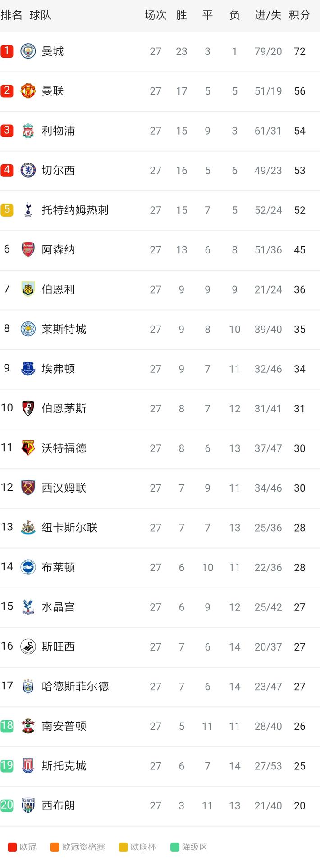Click the Chelsea club crest
320x868 pixels.
coord(28,170)
